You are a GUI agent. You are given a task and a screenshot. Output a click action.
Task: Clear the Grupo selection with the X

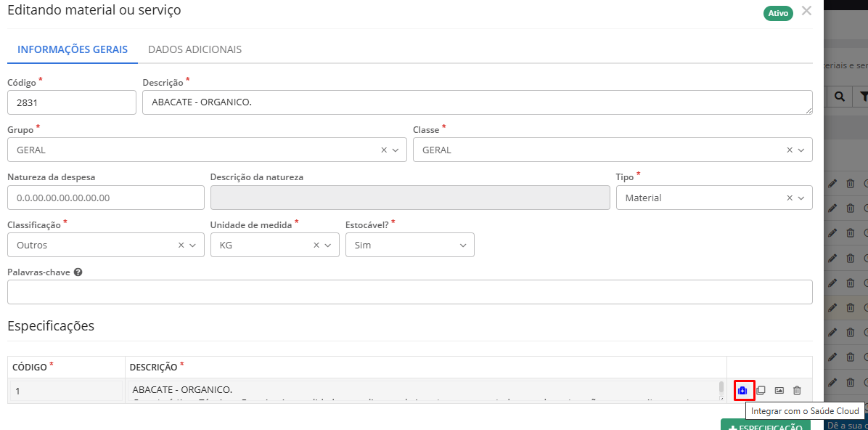click(x=384, y=150)
